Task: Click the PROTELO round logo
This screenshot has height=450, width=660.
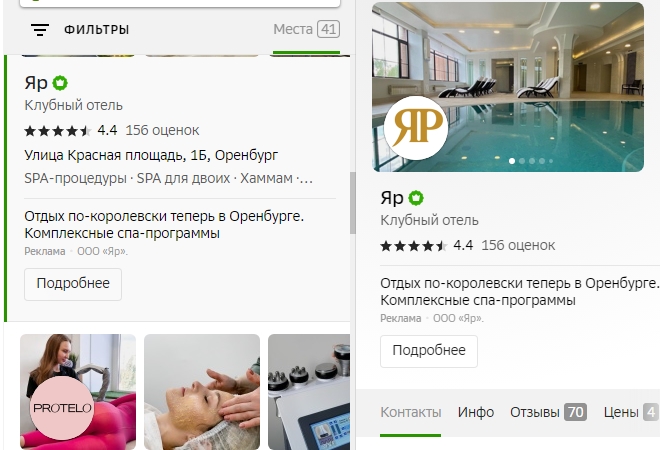Action: (62, 408)
